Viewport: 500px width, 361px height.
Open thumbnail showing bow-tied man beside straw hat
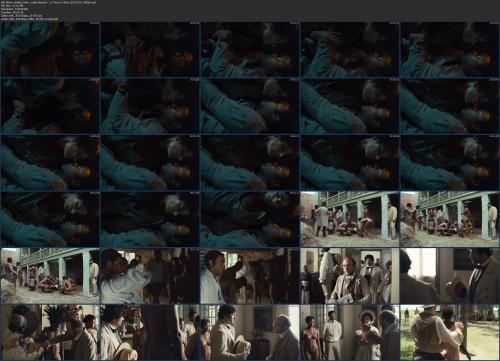click(450, 276)
